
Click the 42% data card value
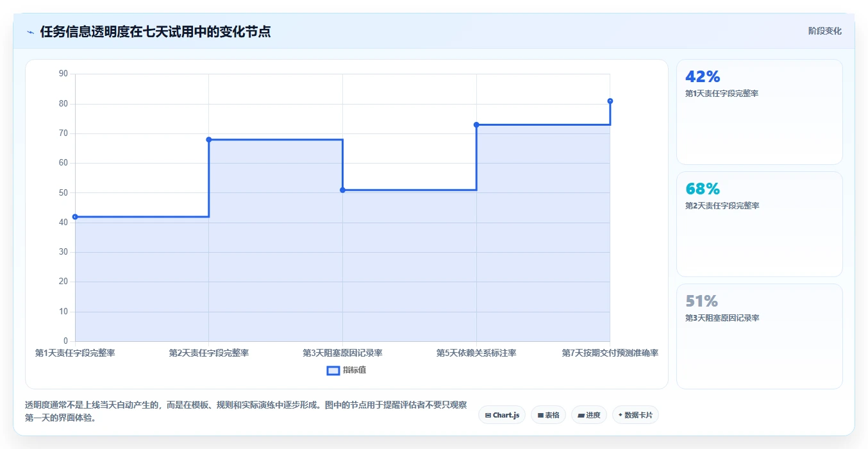703,76
